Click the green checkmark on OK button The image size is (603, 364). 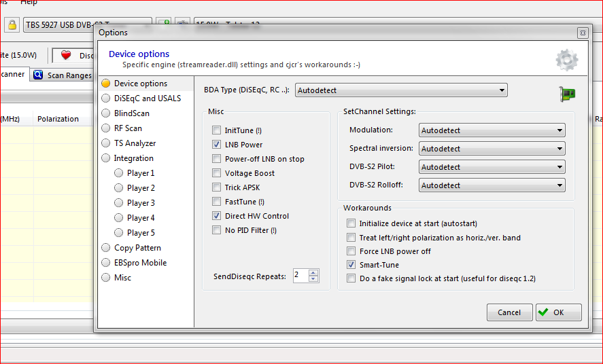point(542,312)
